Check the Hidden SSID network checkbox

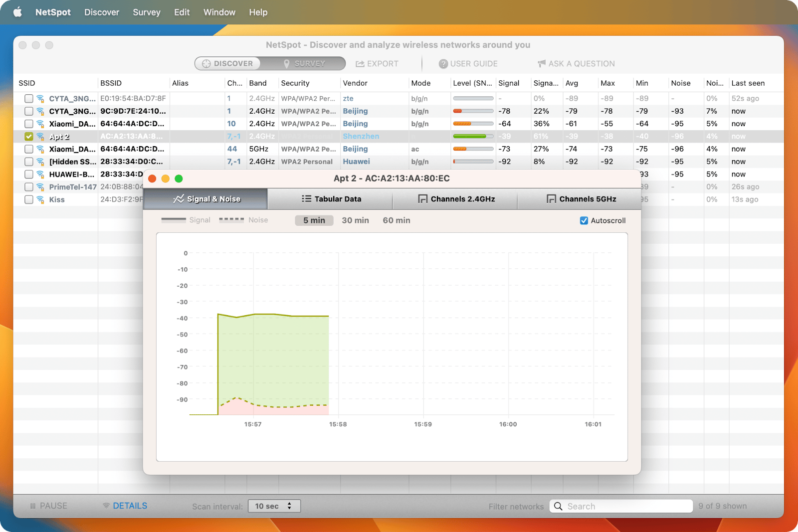29,162
